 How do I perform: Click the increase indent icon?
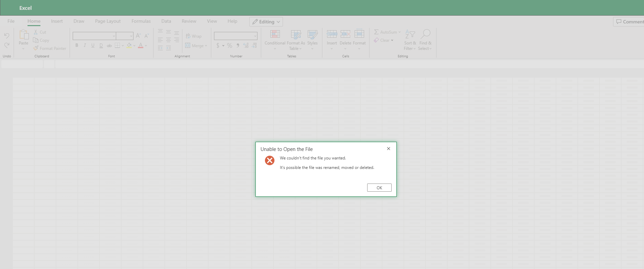pyautogui.click(x=168, y=48)
